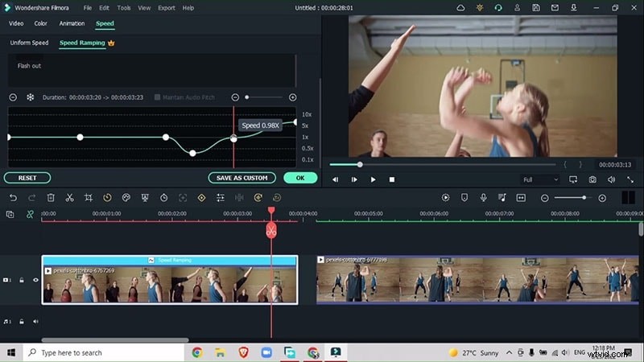Open the Edit menu
Screen dimensions: 644x362
point(105,8)
